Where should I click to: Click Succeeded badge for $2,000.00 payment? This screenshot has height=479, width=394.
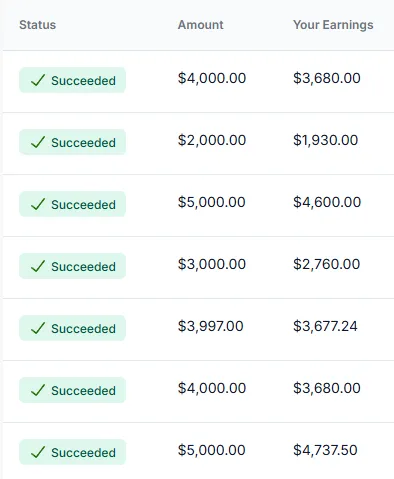pos(72,142)
